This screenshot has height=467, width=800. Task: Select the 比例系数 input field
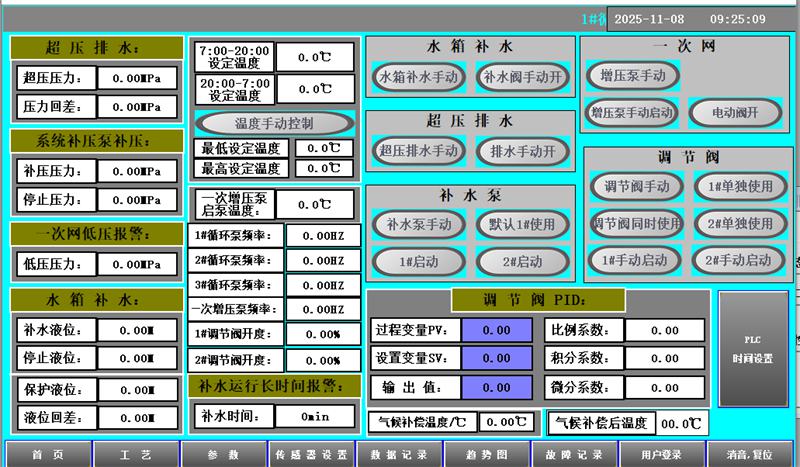pos(664,330)
